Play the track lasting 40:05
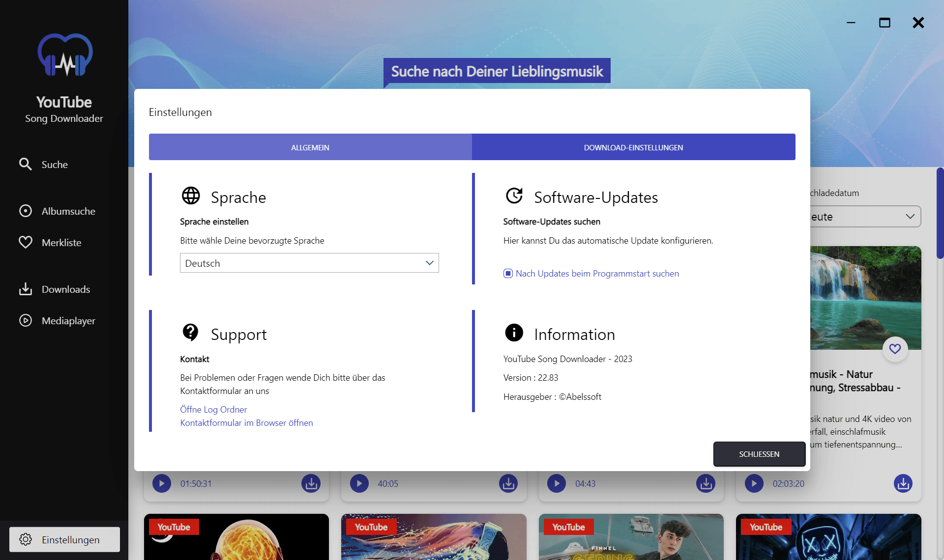This screenshot has height=560, width=944. point(359,483)
